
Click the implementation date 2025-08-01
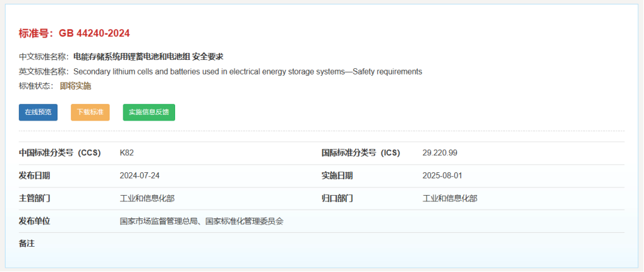(442, 175)
